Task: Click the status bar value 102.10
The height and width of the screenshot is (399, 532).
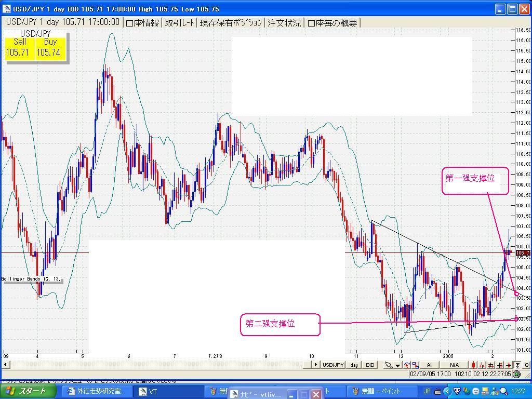Action: (463, 374)
